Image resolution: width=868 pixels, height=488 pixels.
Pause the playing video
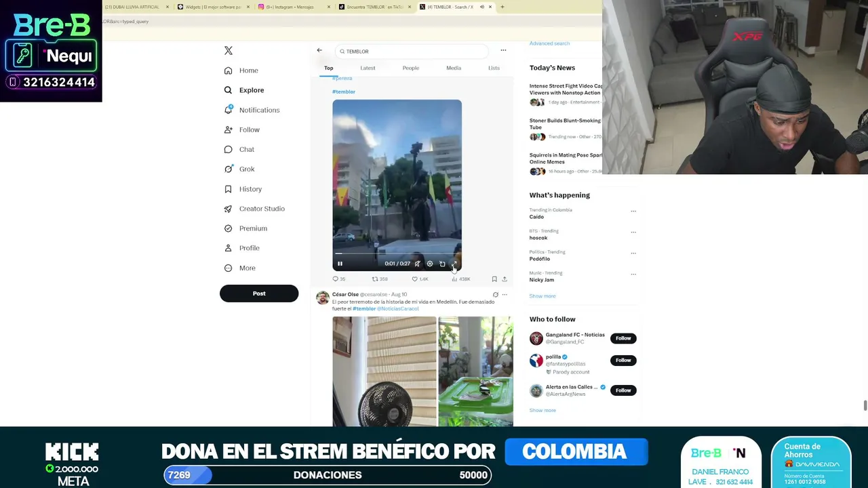coord(340,264)
